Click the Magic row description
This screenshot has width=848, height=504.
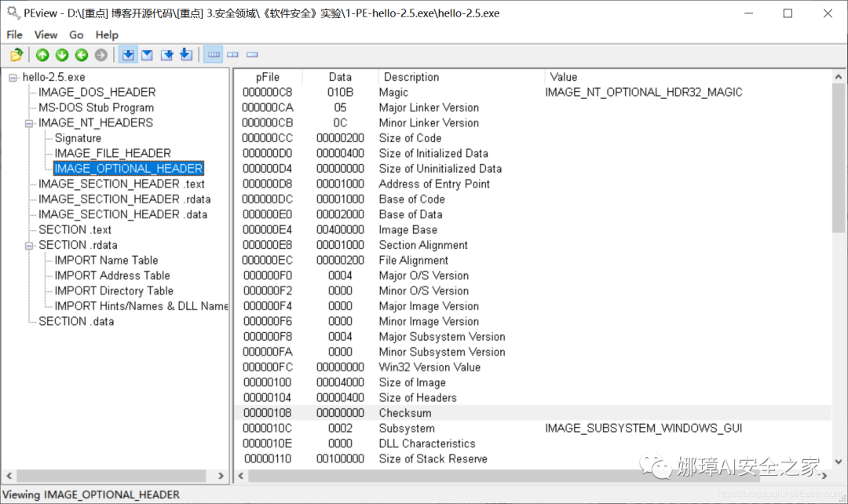[393, 93]
